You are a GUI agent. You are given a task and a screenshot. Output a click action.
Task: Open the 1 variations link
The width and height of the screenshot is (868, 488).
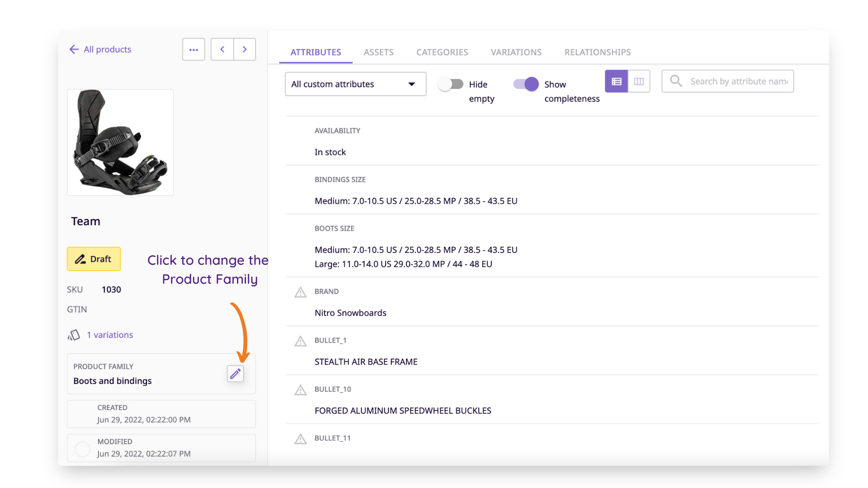[x=110, y=335]
